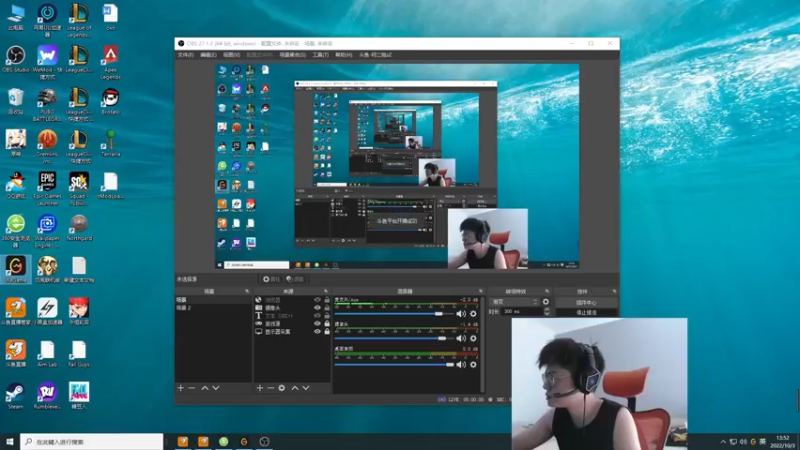Move source down arrow in Sources panel
This screenshot has height=450, width=800.
click(x=306, y=388)
